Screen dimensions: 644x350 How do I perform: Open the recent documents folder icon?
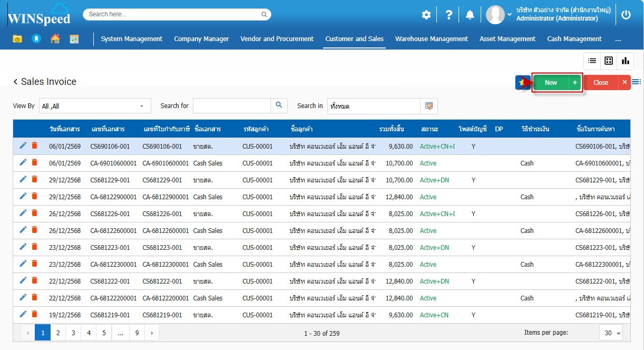pos(17,39)
